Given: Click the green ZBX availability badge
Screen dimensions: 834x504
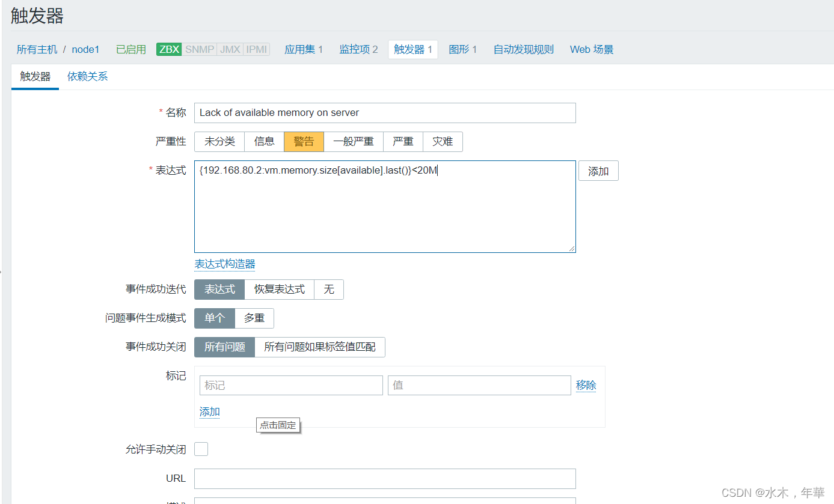Looking at the screenshot, I should (169, 49).
